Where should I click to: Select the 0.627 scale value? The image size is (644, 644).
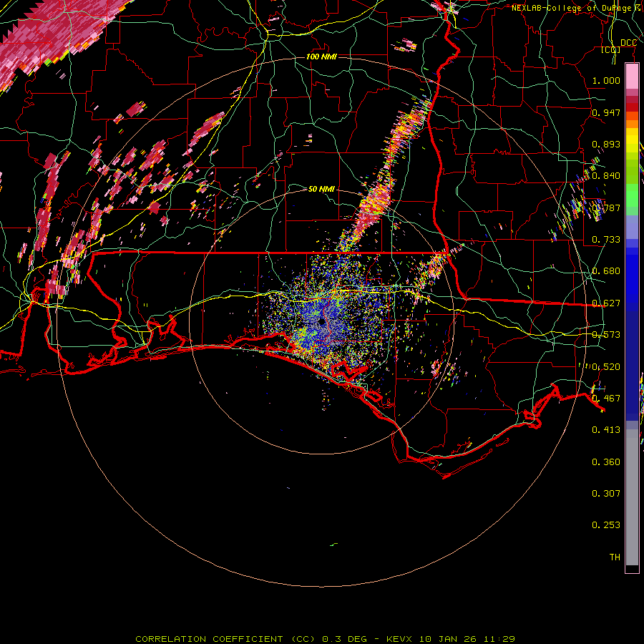tap(606, 303)
